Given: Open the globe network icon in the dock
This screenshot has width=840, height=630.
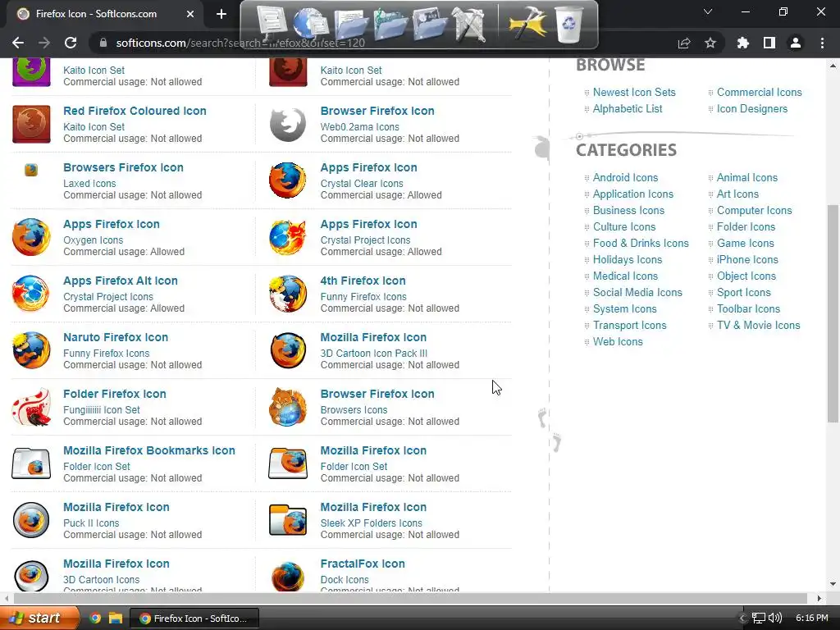Looking at the screenshot, I should coord(311,24).
